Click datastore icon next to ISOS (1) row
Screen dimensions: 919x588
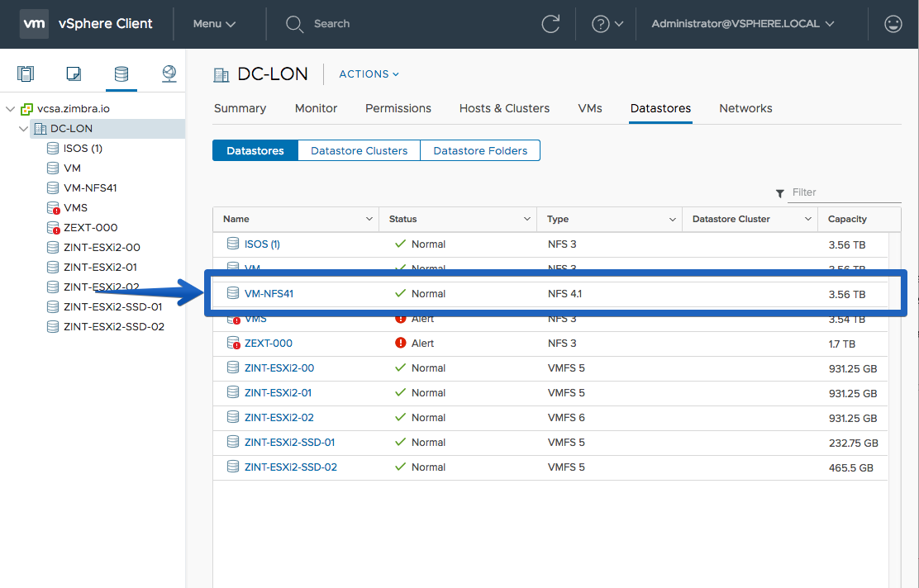(x=233, y=244)
